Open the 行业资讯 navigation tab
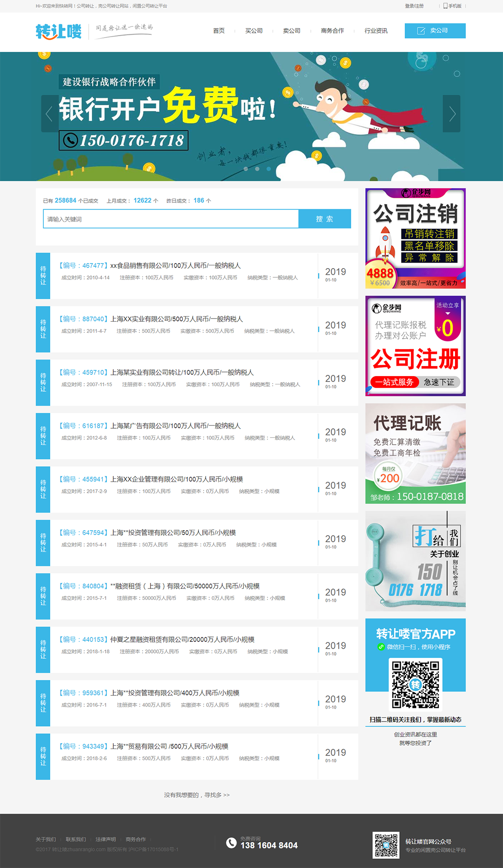The width and height of the screenshot is (503, 868). click(x=376, y=31)
